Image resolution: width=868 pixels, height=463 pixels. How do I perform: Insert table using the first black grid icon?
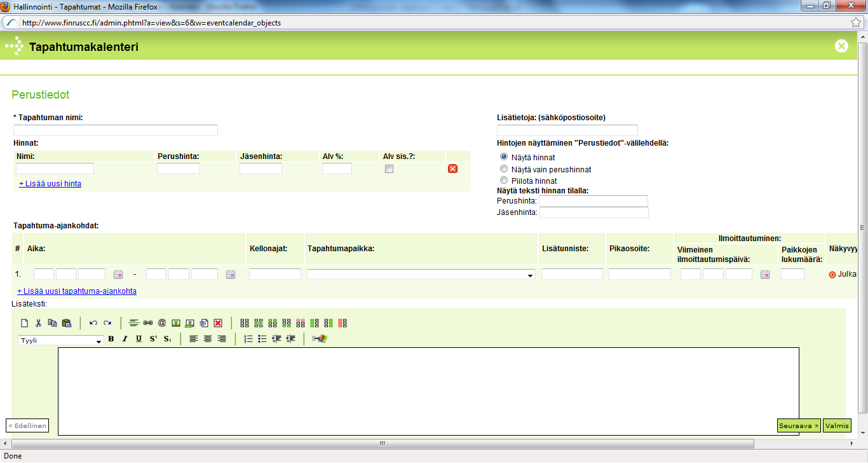click(245, 323)
